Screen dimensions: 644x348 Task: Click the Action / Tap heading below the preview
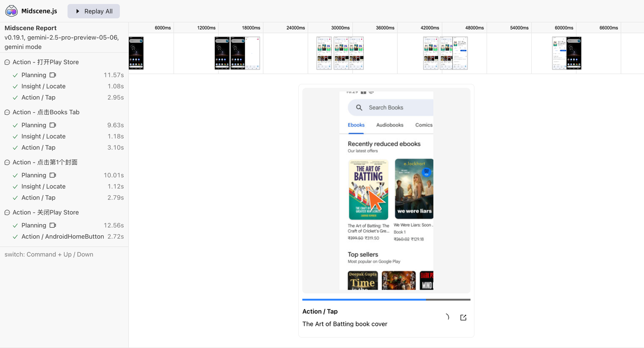(320, 311)
